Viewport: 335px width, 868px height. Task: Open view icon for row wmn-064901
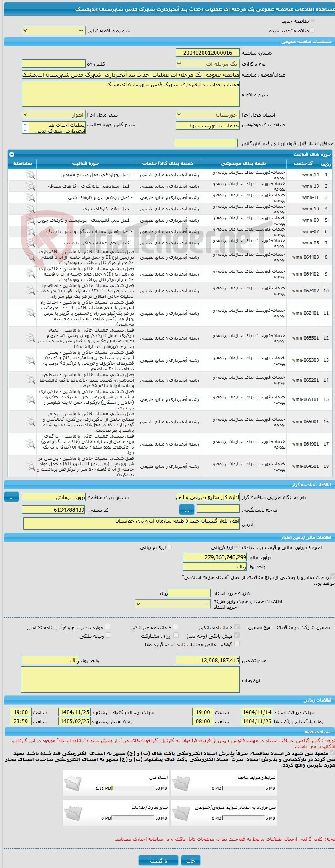(x=30, y=444)
